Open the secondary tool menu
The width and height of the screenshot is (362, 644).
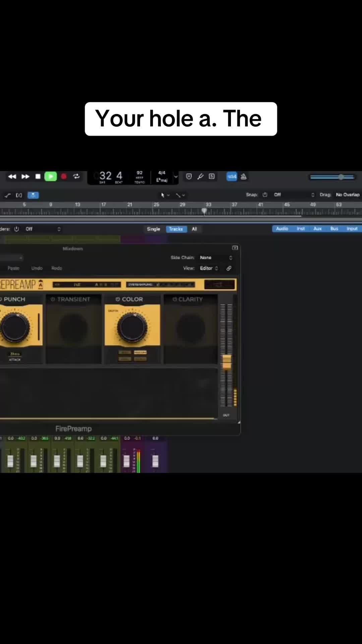180,195
